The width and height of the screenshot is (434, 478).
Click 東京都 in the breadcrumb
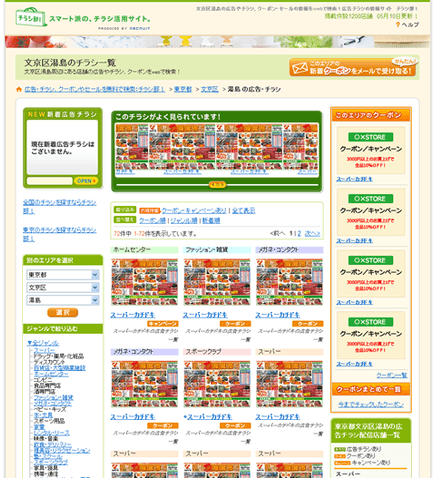pos(183,89)
